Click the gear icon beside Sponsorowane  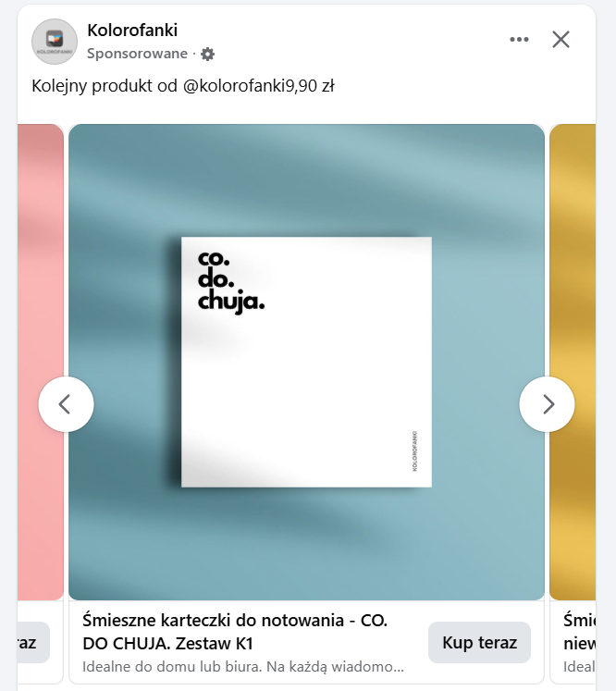(x=208, y=54)
